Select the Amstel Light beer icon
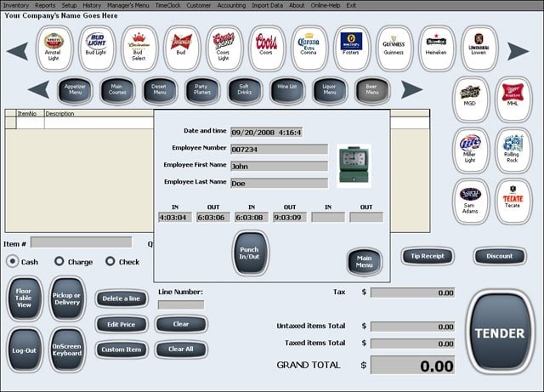The image size is (544, 392). click(54, 48)
